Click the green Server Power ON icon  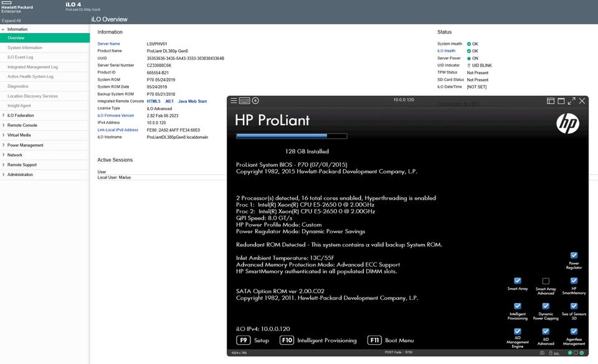(468, 58)
